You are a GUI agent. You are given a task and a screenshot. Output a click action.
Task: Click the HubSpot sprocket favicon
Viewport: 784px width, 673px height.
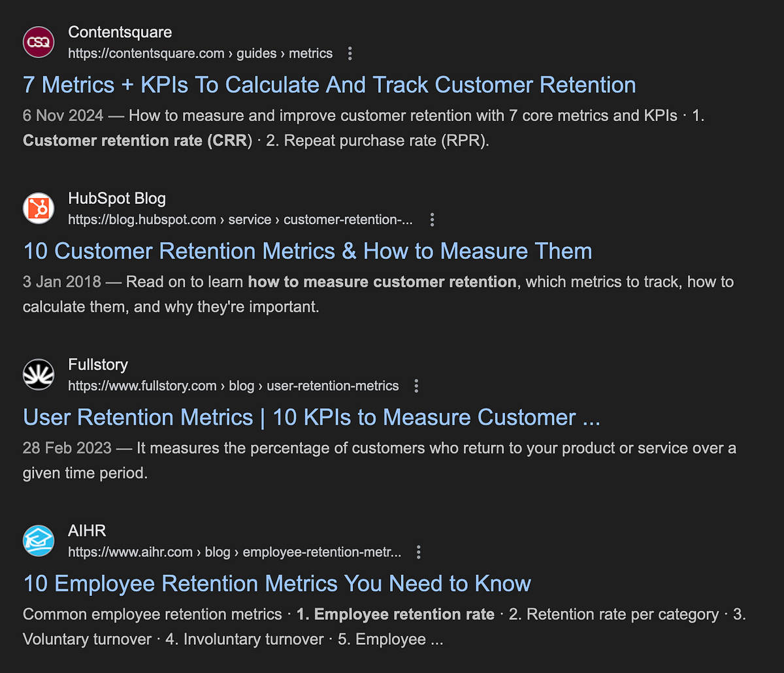[38, 208]
